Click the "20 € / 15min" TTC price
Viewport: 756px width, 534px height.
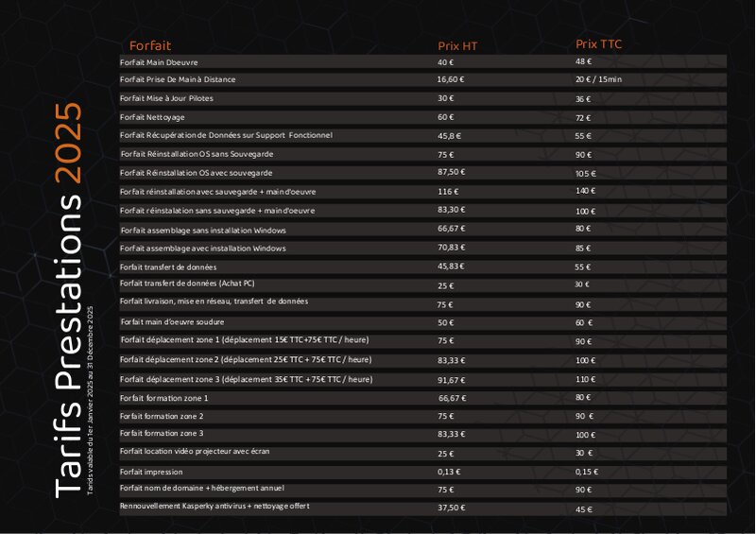click(x=598, y=79)
